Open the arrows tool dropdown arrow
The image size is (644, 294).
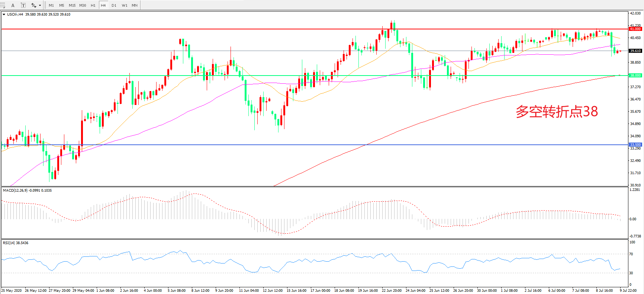pyautogui.click(x=40, y=5)
